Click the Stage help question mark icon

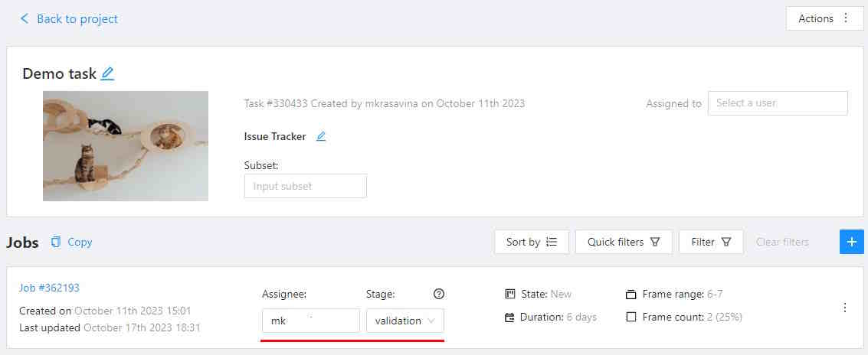(439, 294)
